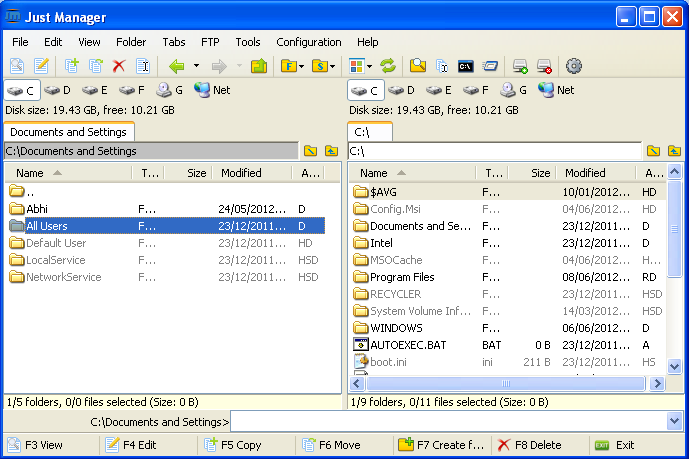This screenshot has height=459, width=689.
Task: Switch right panel to drive E
Action: (442, 90)
